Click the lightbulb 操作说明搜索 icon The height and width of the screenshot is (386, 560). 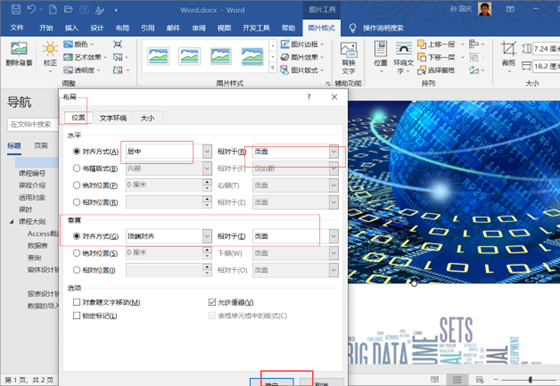pos(352,28)
